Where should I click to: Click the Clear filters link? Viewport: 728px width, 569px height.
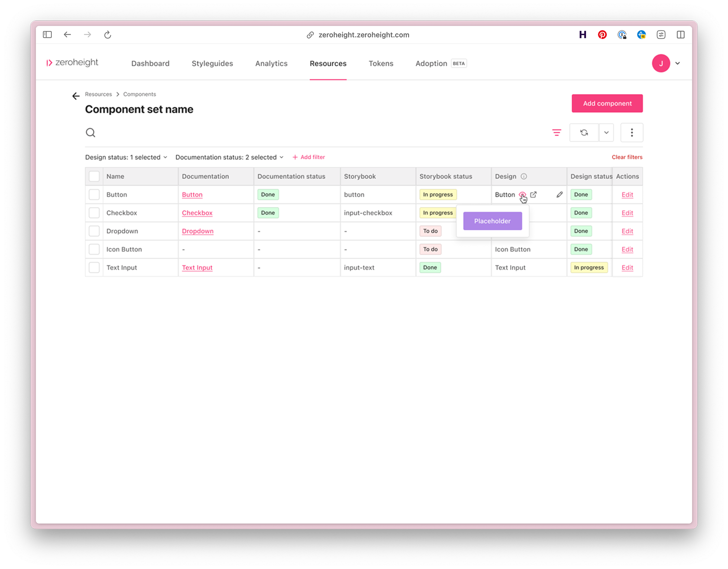pyautogui.click(x=627, y=157)
